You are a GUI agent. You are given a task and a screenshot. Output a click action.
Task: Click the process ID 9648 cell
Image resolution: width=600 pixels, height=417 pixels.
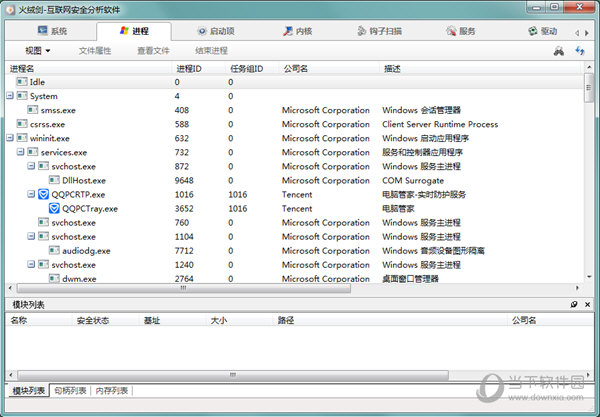pos(184,181)
